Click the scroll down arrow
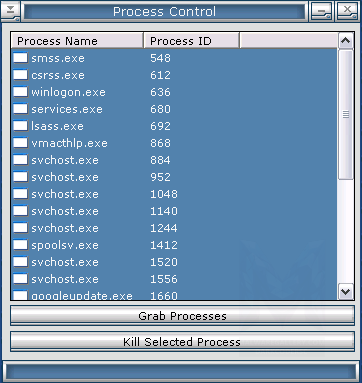This screenshot has width=362, height=383. click(346, 292)
